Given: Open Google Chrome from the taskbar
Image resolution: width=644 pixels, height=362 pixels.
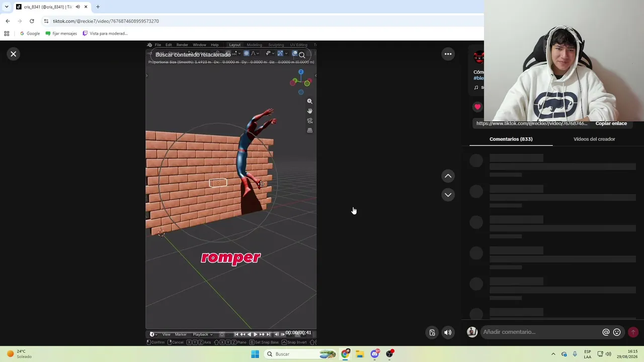Looking at the screenshot, I should [345, 354].
